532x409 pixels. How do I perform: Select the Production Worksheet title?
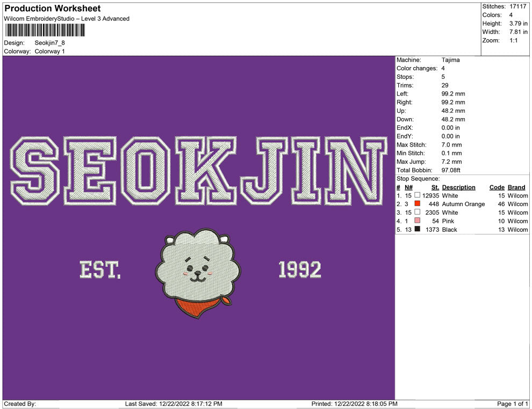pyautogui.click(x=52, y=9)
